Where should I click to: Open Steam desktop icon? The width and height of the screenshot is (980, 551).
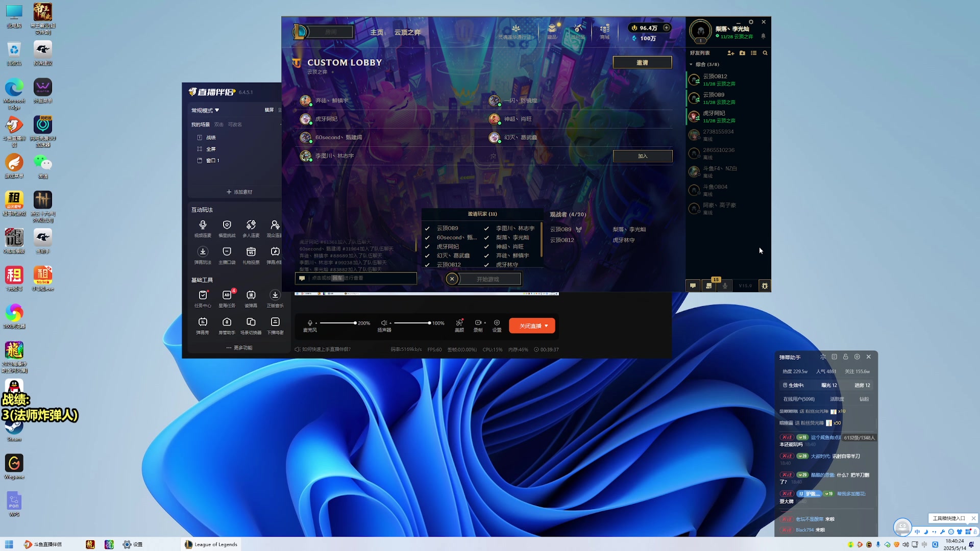14,430
